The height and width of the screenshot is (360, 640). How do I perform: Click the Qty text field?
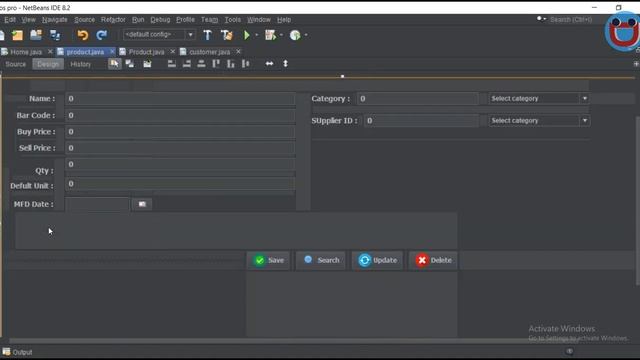point(180,164)
